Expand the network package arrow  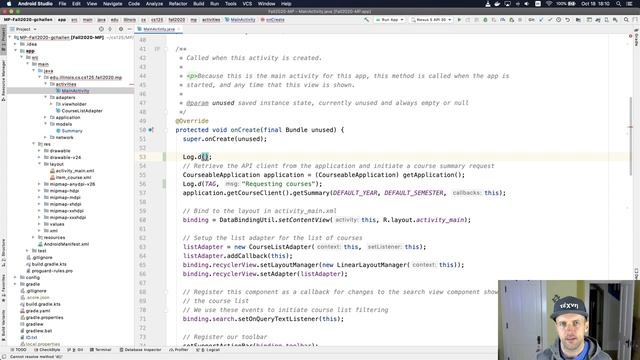(x=46, y=137)
